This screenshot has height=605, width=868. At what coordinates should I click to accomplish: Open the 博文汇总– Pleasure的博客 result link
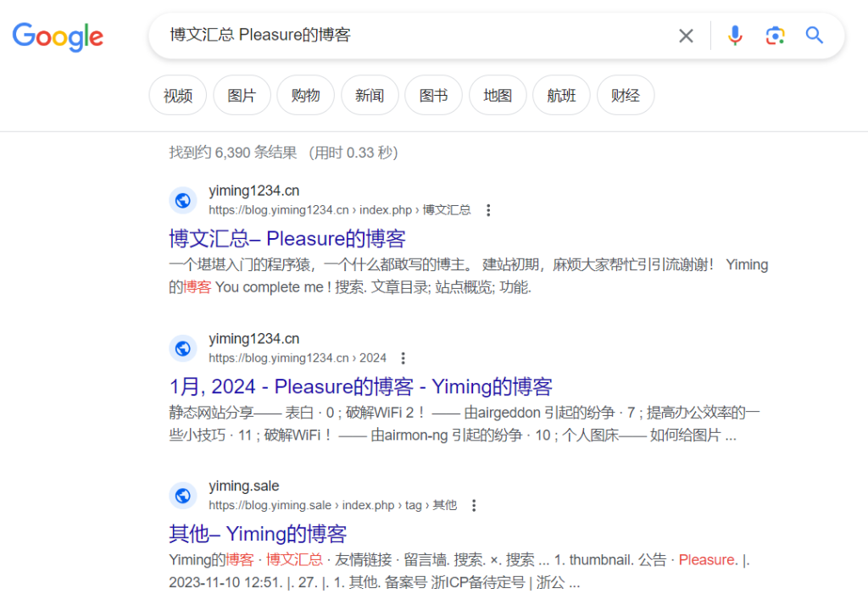point(287,238)
